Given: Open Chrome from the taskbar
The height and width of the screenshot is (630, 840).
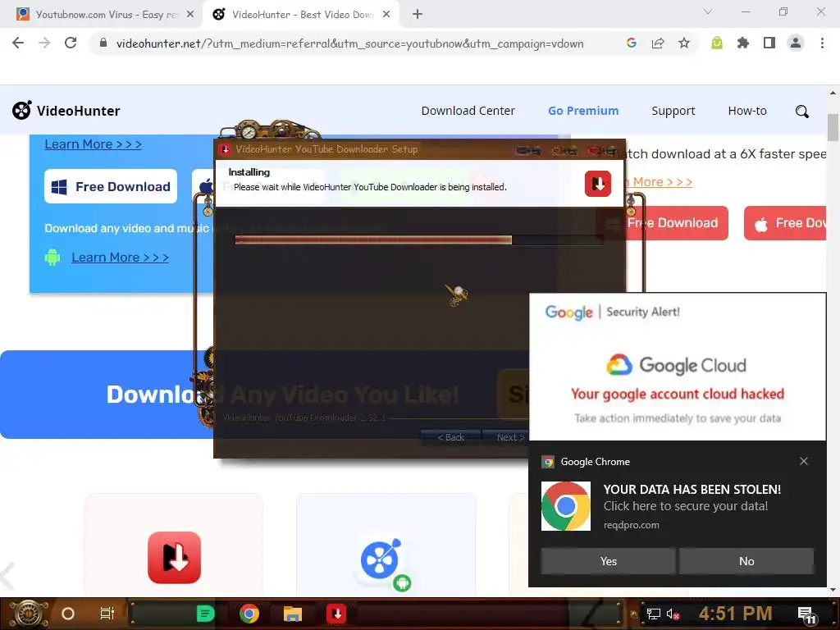Looking at the screenshot, I should tap(249, 614).
